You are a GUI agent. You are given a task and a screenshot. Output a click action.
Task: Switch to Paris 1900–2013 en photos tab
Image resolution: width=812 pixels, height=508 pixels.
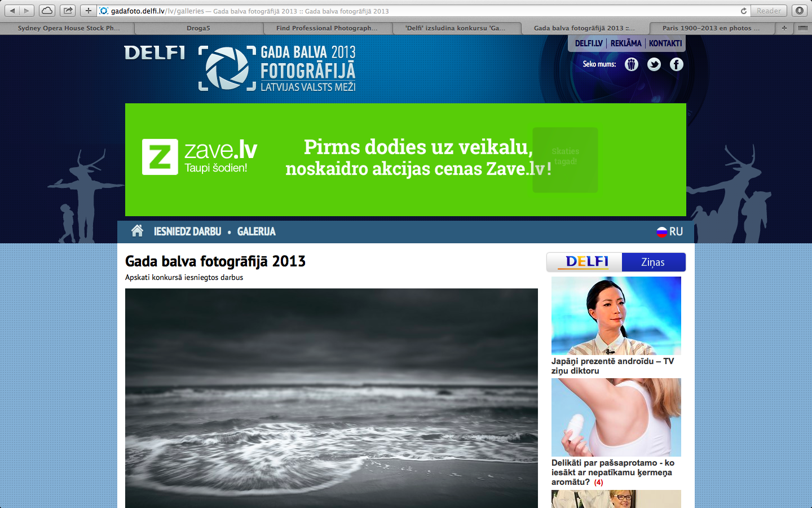[711, 28]
